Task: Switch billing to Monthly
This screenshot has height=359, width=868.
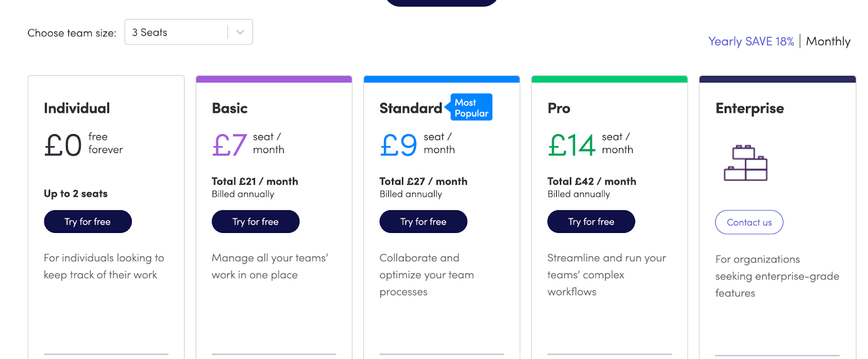Action: pyautogui.click(x=828, y=41)
